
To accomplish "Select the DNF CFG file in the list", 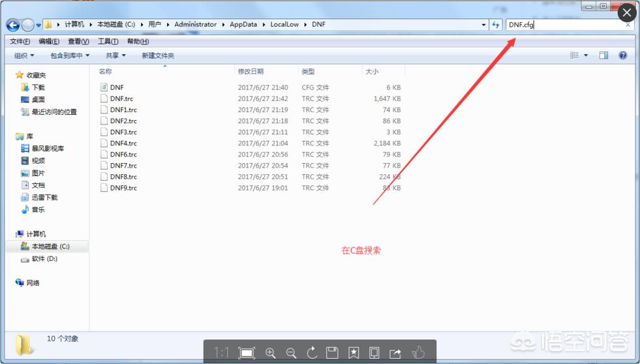I will [x=116, y=87].
